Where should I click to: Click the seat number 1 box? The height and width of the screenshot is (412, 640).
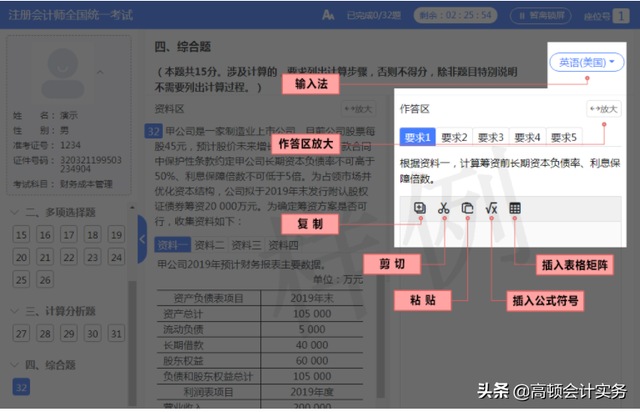click(621, 16)
